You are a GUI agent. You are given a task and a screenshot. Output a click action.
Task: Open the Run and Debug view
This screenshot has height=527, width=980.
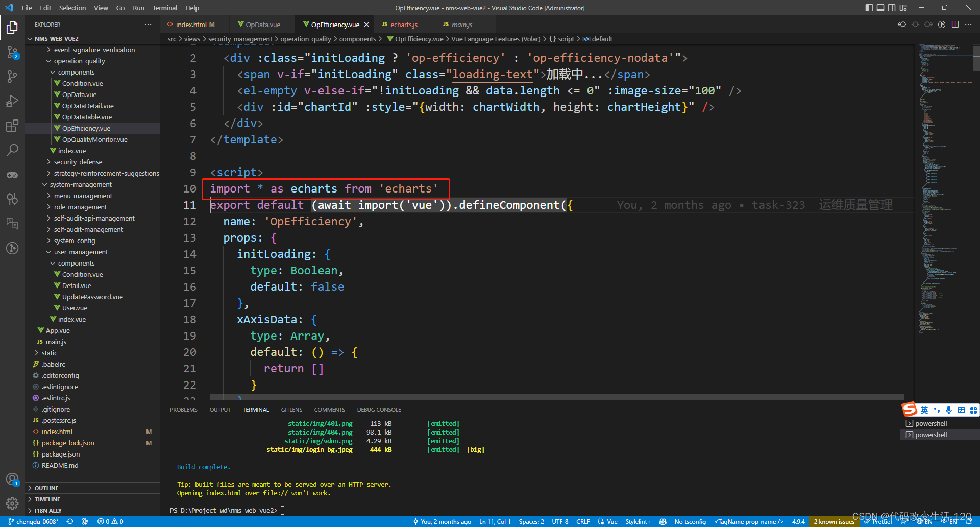(x=12, y=101)
